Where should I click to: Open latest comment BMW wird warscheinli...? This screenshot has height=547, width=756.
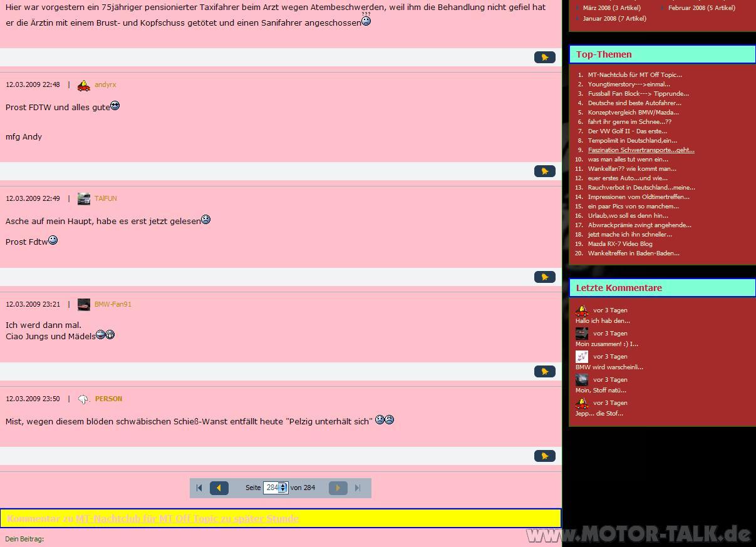pyautogui.click(x=609, y=367)
